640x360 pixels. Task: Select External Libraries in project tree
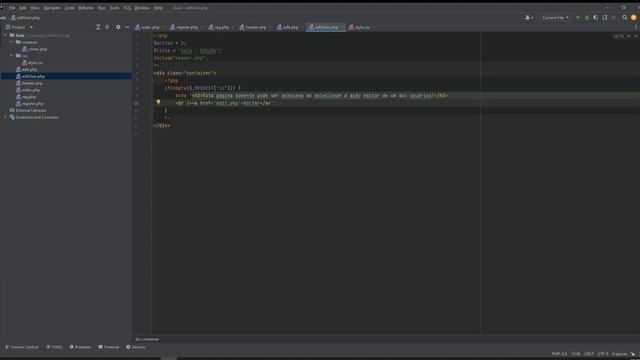28,110
